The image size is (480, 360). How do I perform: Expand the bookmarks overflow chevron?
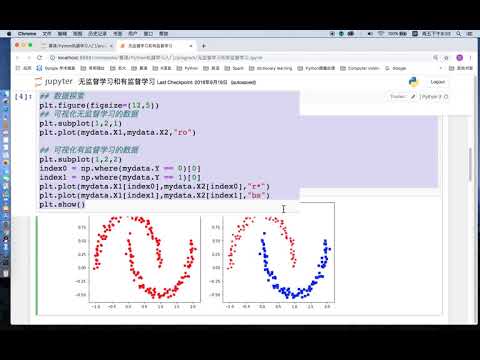pyautogui.click(x=441, y=68)
